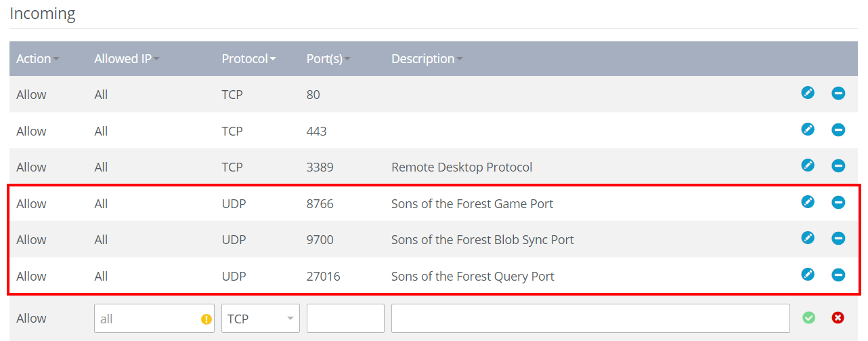This screenshot has width=868, height=341.
Task: Sort by Description column header
Action: 427,59
